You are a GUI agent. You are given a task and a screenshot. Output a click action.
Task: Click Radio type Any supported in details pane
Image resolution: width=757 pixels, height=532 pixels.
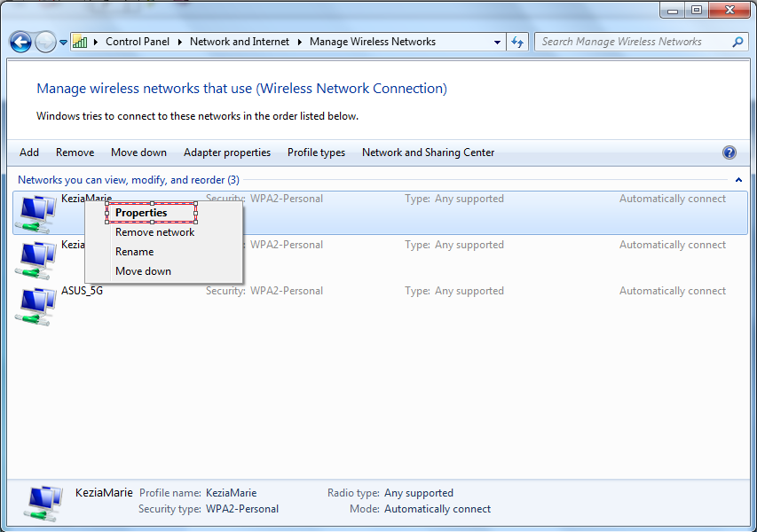pyautogui.click(x=419, y=493)
